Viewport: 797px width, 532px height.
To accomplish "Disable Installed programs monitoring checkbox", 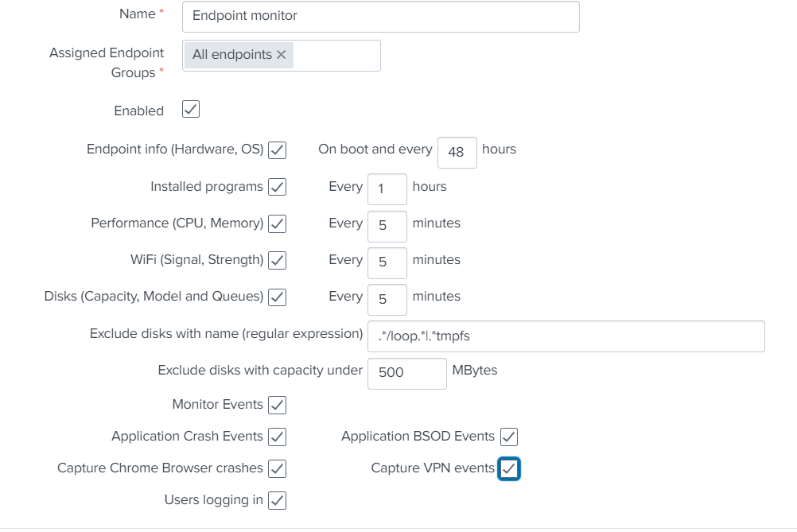I will coord(277,187).
